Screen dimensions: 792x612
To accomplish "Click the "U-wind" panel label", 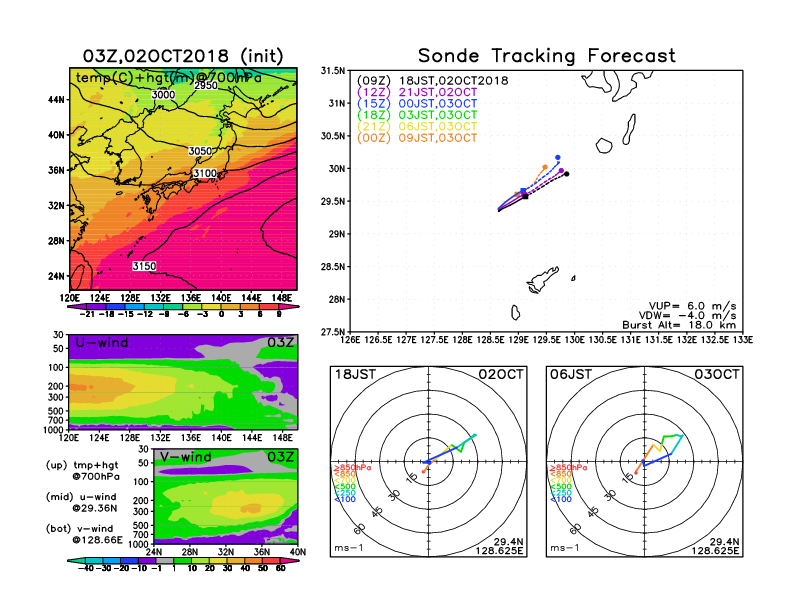I will pyautogui.click(x=102, y=343).
